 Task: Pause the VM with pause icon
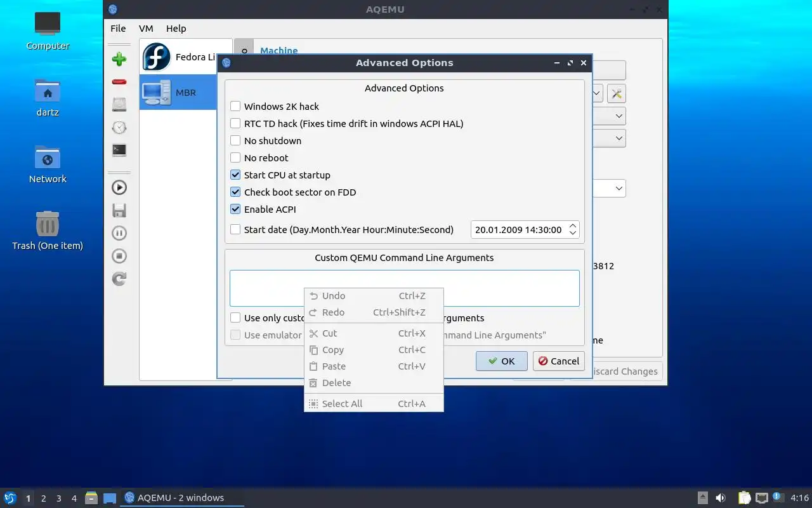[119, 233]
